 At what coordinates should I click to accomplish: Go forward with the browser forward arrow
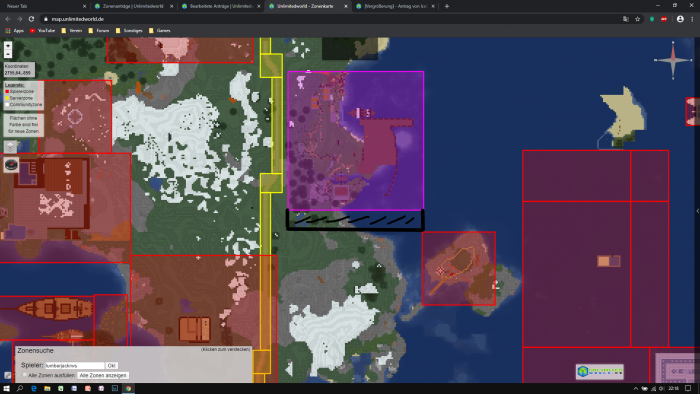(20, 19)
